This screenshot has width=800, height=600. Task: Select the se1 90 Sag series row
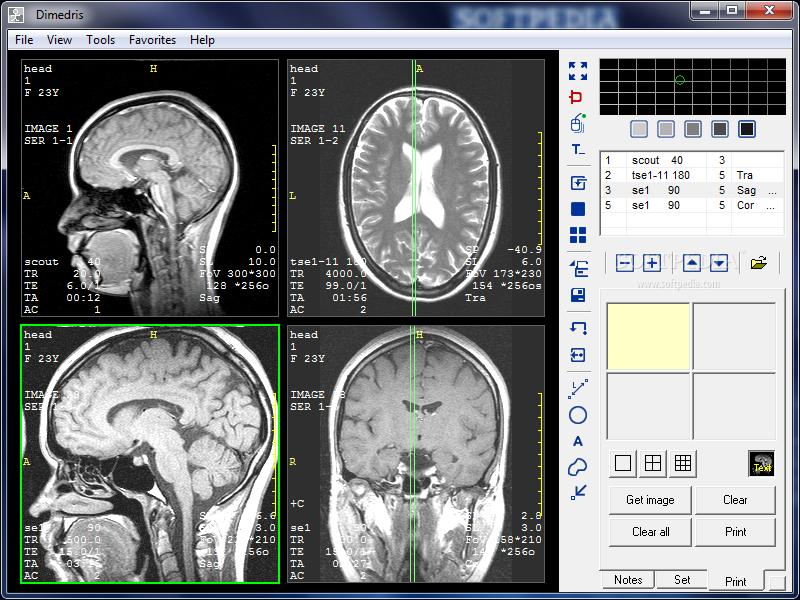692,190
